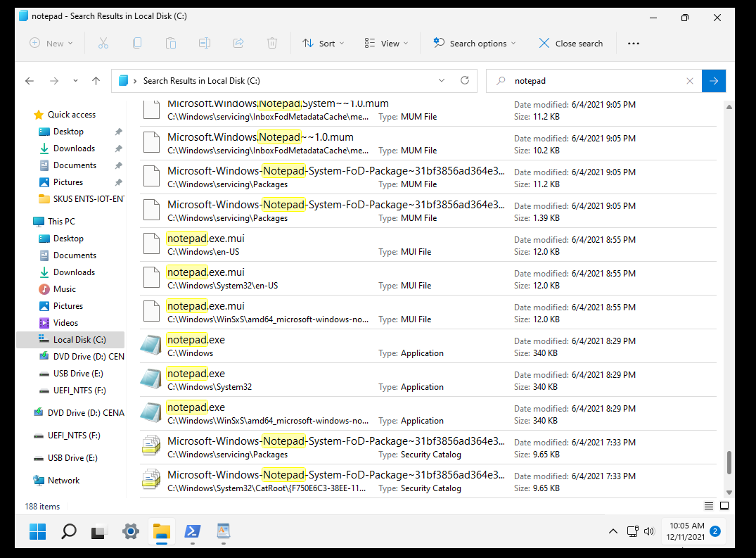The height and width of the screenshot is (558, 756).
Task: Open the WordPad-like taskbar document app
Action: pos(223,531)
